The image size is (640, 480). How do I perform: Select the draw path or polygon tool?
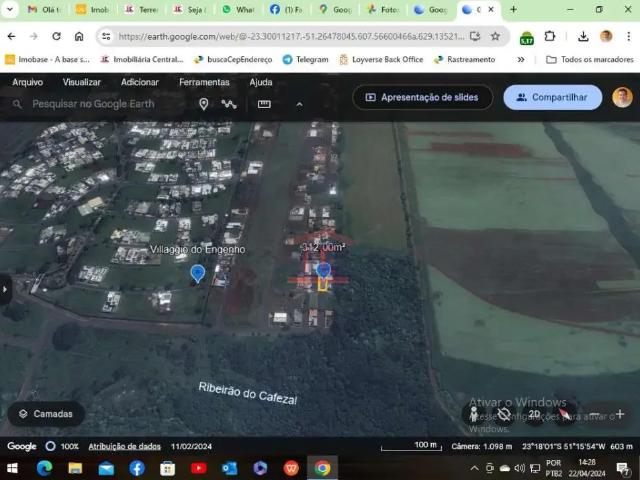(229, 104)
